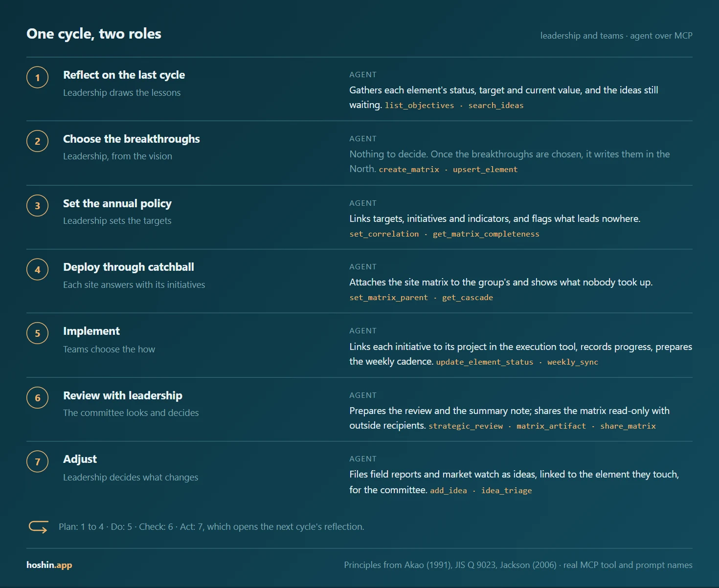Click the Deploy through catchball heading
The image size is (719, 588).
(x=129, y=267)
